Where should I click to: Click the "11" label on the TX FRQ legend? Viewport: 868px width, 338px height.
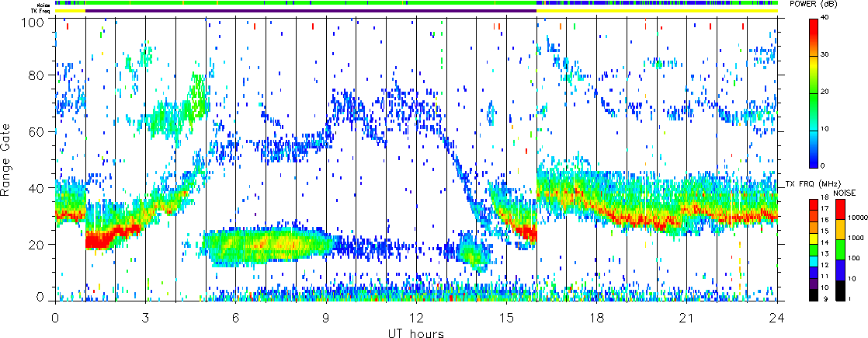coord(825,277)
